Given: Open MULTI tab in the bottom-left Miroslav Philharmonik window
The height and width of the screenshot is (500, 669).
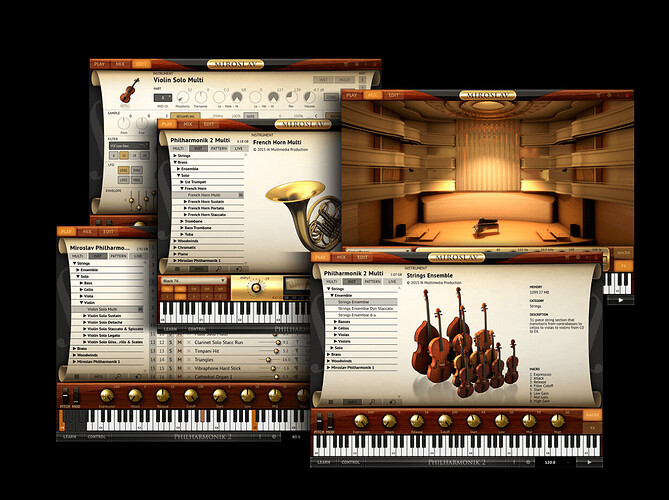Looking at the screenshot, I should pyautogui.click(x=78, y=256).
